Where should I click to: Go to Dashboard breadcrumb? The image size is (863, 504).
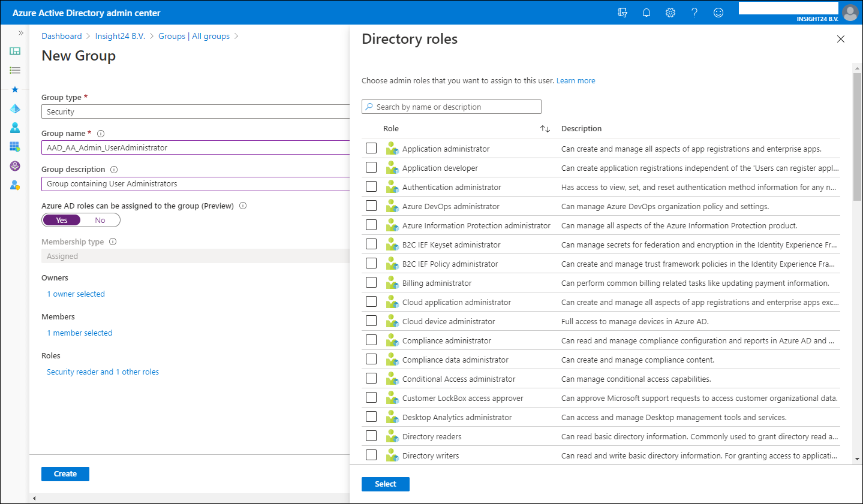click(x=62, y=36)
